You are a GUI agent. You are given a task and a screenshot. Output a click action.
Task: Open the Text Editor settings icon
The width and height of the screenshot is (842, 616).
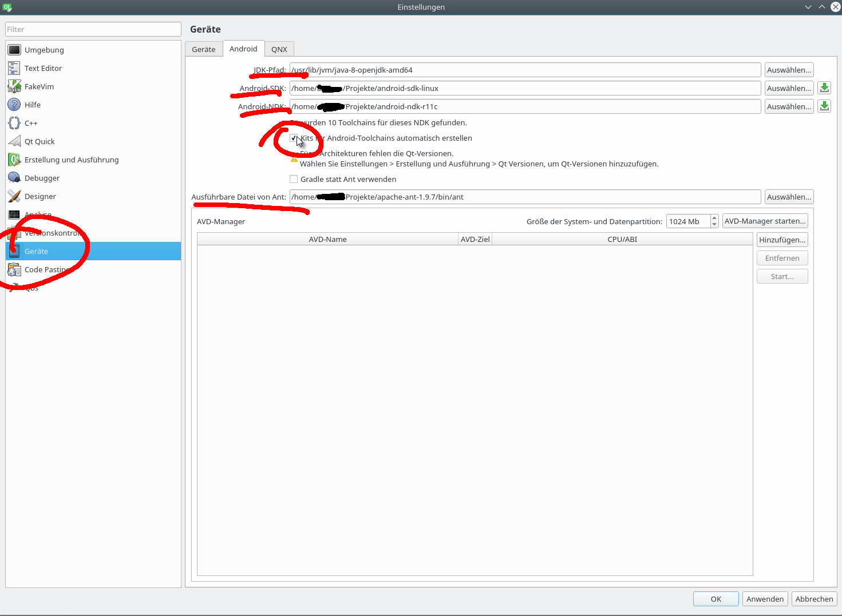pos(14,68)
